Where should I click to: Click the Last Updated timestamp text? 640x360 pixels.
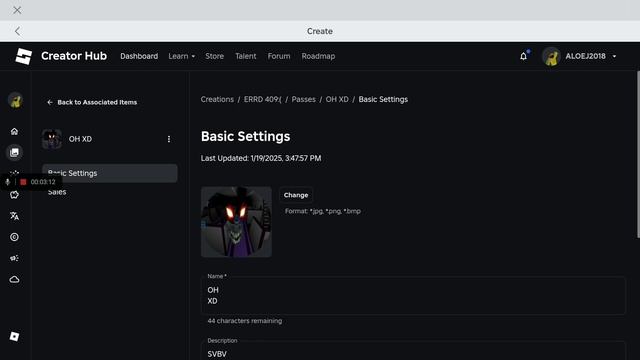pos(261,158)
